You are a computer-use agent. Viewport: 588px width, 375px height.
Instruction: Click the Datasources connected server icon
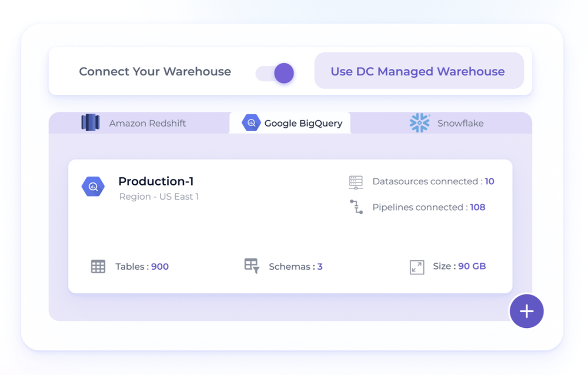[x=356, y=182]
